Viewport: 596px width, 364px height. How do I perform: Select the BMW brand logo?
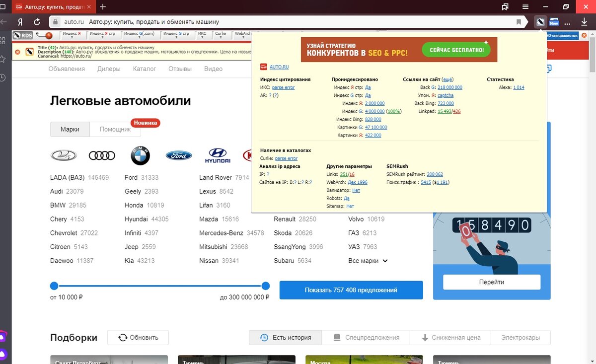(140, 156)
